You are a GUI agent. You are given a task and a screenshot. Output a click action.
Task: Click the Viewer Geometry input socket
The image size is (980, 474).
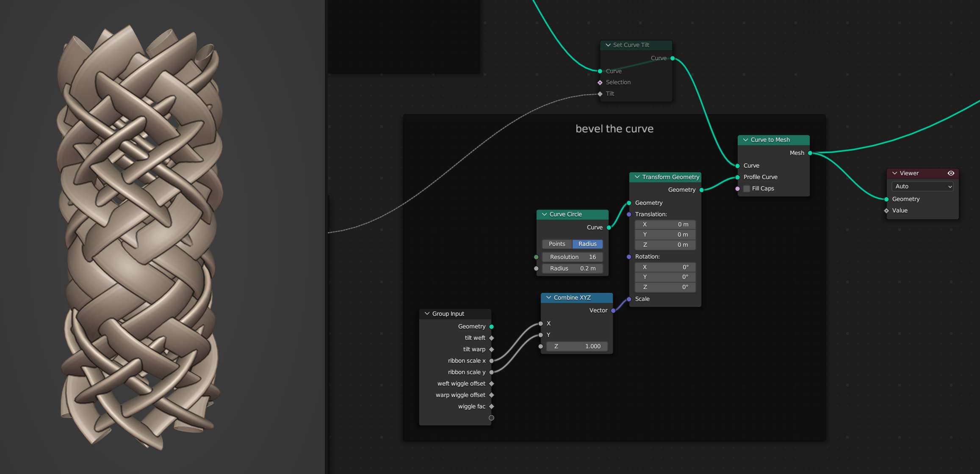[886, 199]
